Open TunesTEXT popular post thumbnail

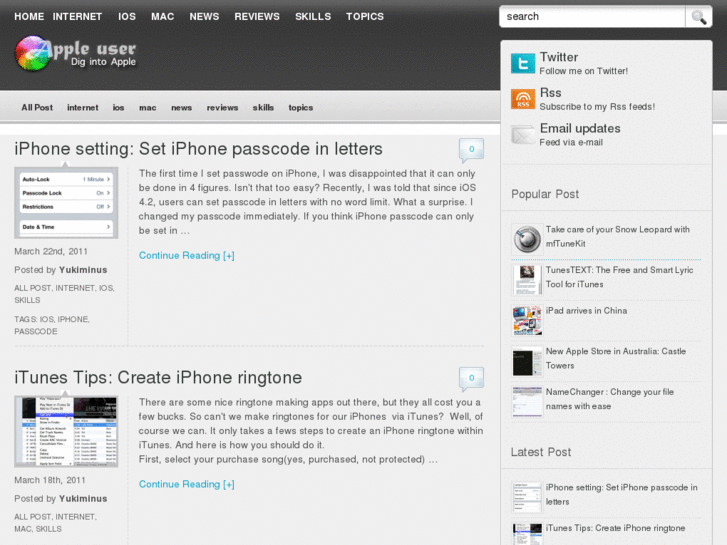[527, 280]
